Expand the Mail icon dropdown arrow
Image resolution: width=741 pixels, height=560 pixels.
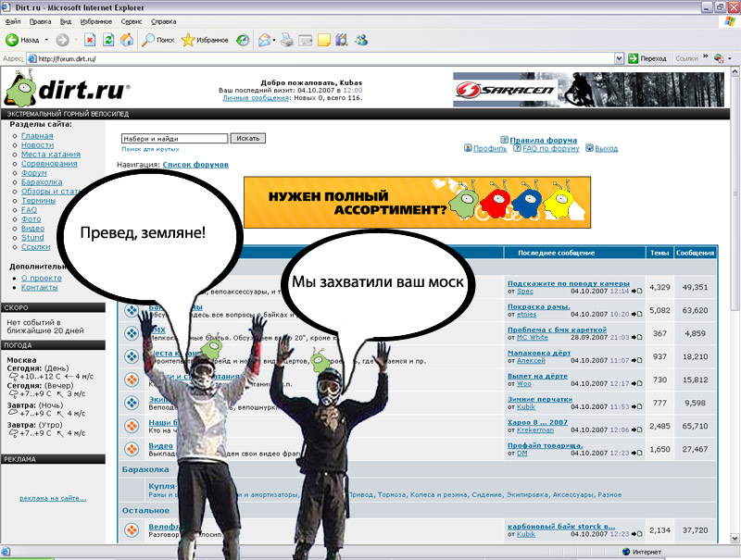tap(274, 40)
